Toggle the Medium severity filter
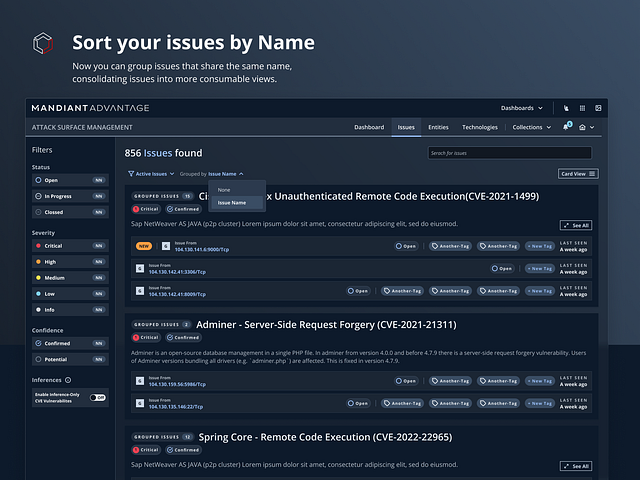 [x=70, y=278]
